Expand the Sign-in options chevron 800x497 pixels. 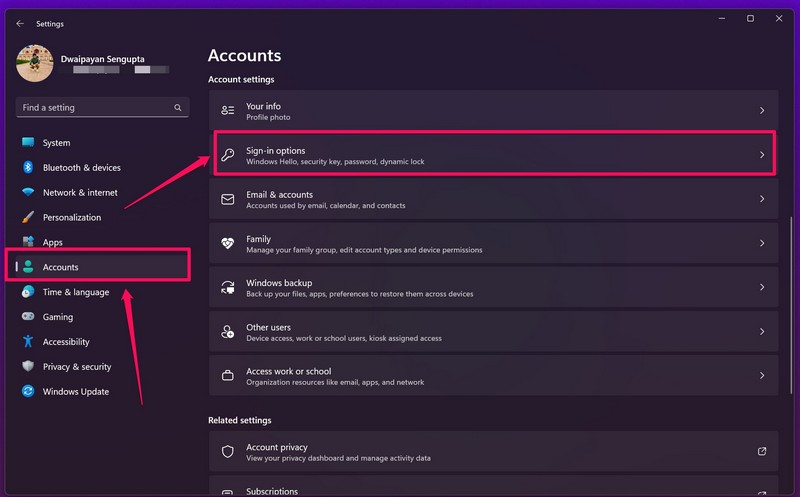[x=762, y=155]
